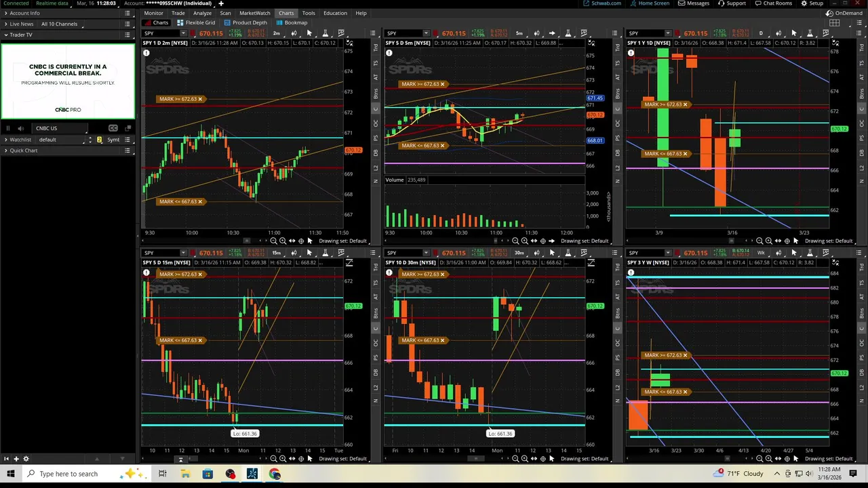868x488 pixels.
Task: Select the Flexible Grid subtab
Action: point(196,22)
